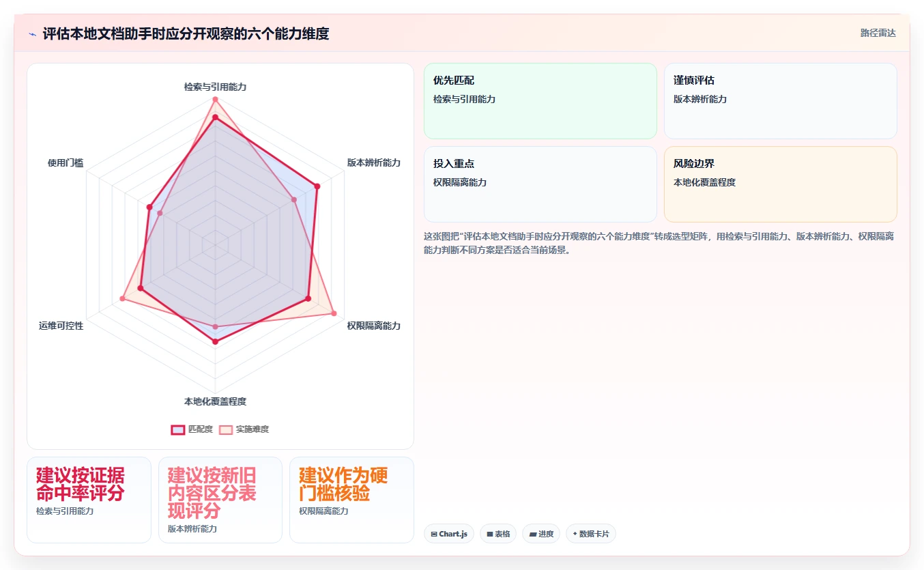
Task: Click the 匹配度 point on 使用门槛 axis
Action: [x=149, y=206]
